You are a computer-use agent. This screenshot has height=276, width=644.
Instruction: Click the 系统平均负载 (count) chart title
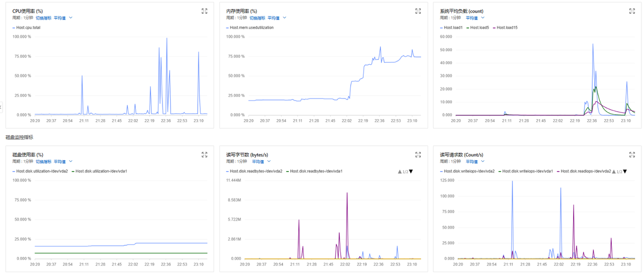tap(461, 11)
